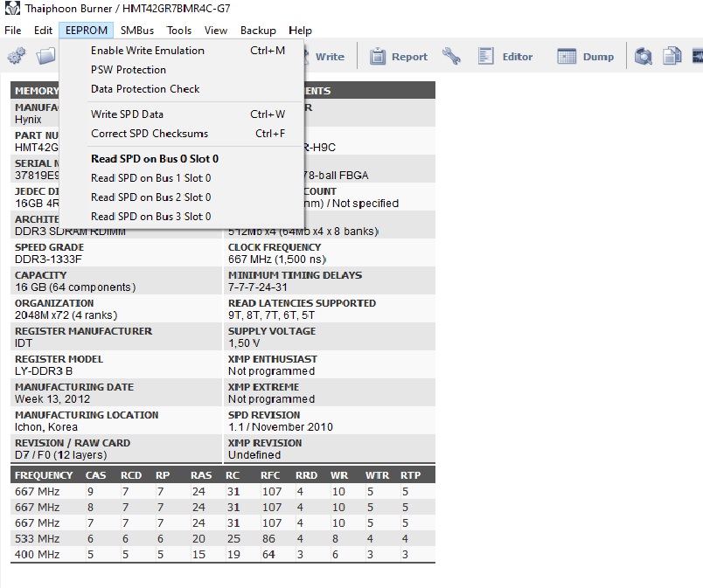The height and width of the screenshot is (588, 703).
Task: Click the gears settings icon in toolbar
Action: [17, 57]
